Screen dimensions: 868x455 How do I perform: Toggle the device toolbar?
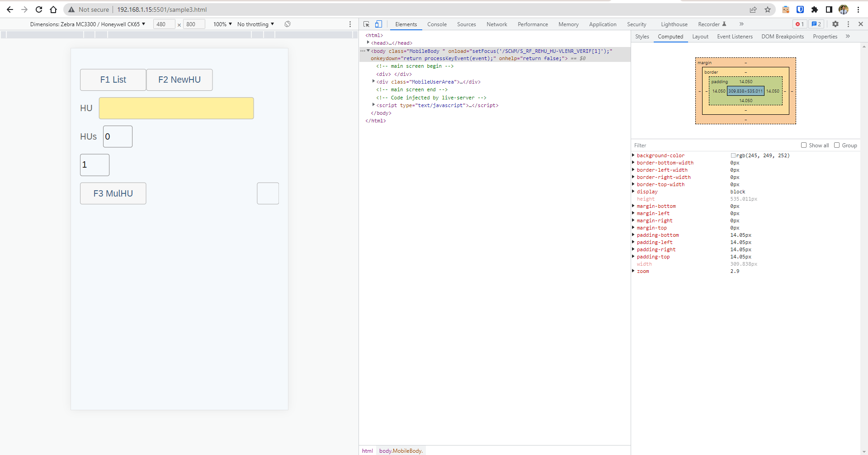point(379,24)
